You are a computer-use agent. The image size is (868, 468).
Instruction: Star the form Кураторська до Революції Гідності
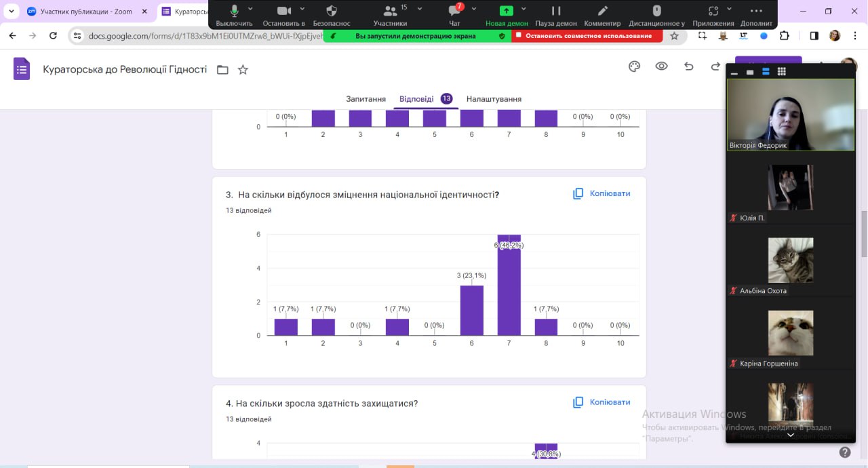pyautogui.click(x=243, y=70)
